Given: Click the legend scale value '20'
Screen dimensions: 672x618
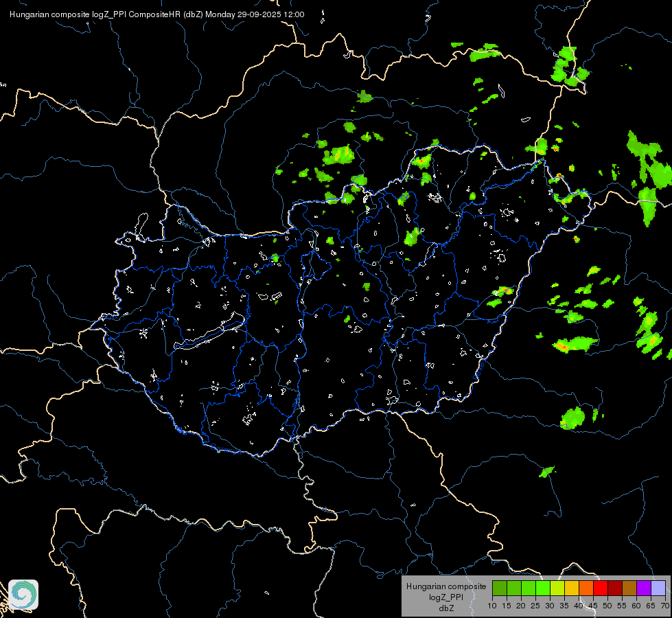Looking at the screenshot, I should point(521,606).
